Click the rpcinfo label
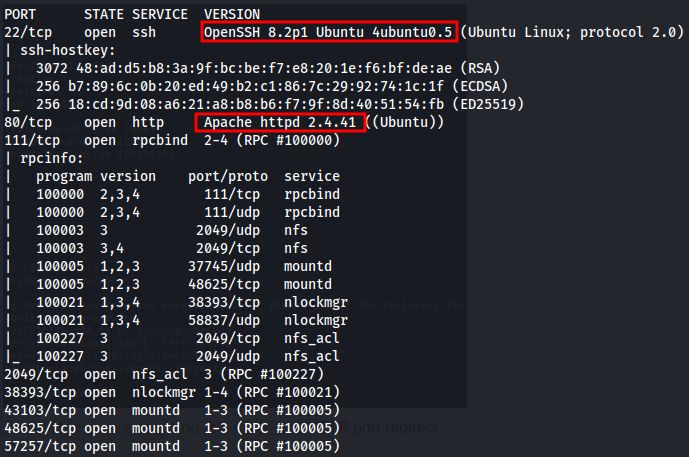The image size is (689, 457). point(52,159)
